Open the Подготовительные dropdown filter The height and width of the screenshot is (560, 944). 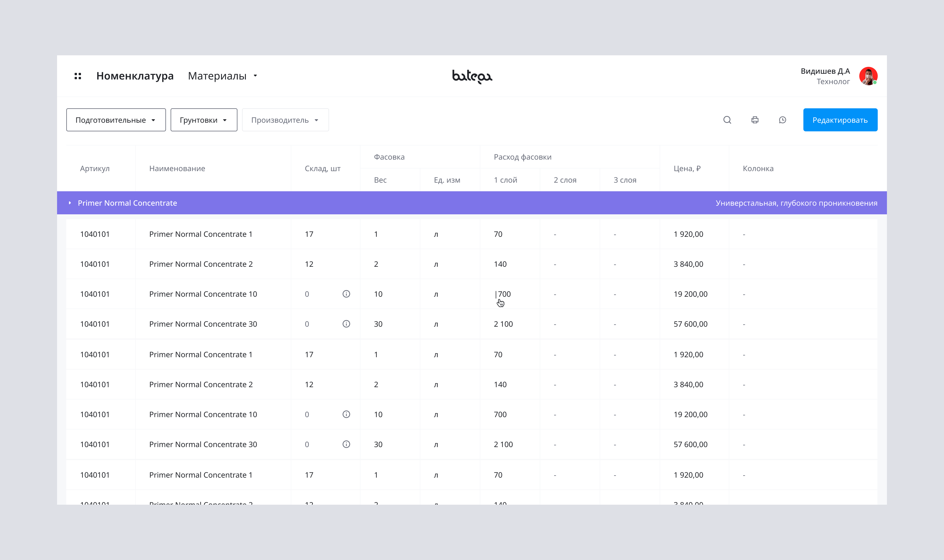(x=116, y=120)
